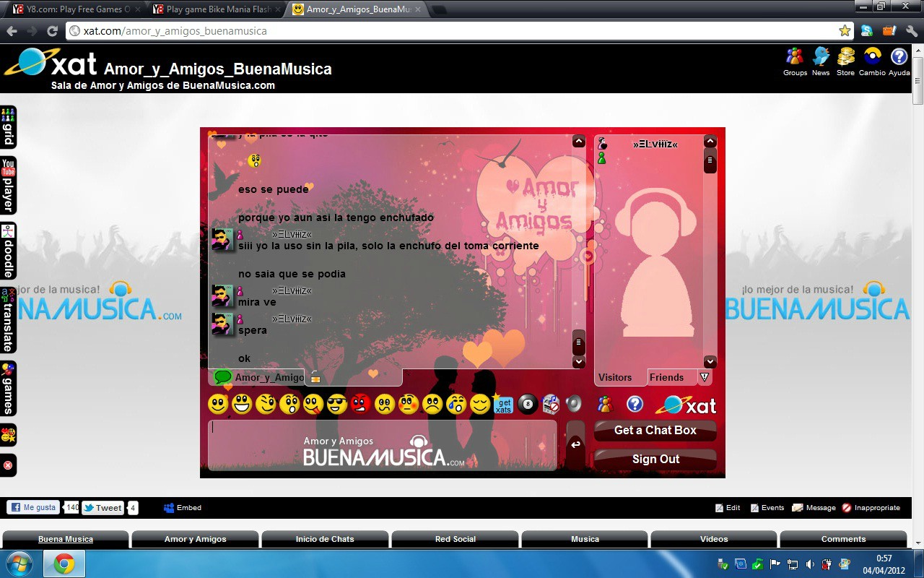
Task: Insert the red angry emoticon
Action: 361,404
